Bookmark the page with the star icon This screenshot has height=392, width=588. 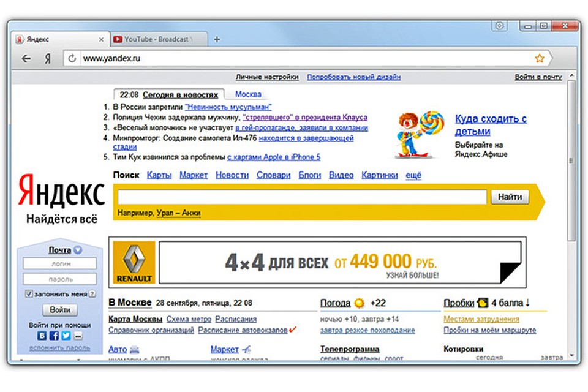click(539, 58)
